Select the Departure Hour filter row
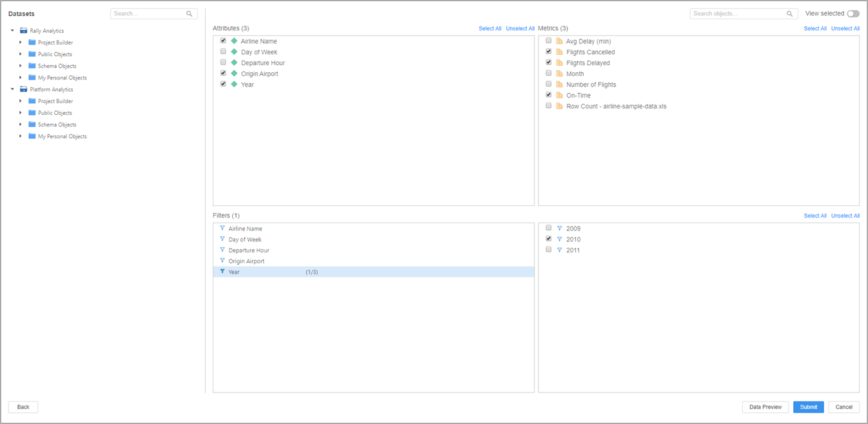The height and width of the screenshot is (424, 868). coord(249,250)
